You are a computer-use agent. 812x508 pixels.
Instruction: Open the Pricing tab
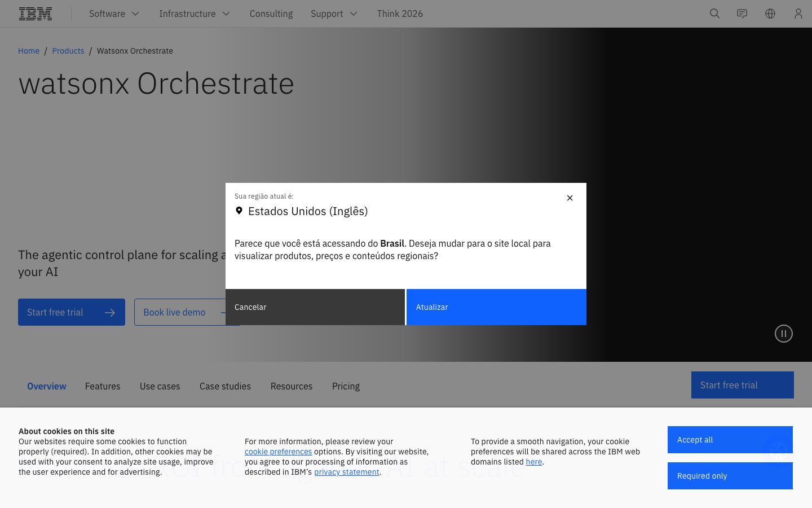[x=346, y=386]
